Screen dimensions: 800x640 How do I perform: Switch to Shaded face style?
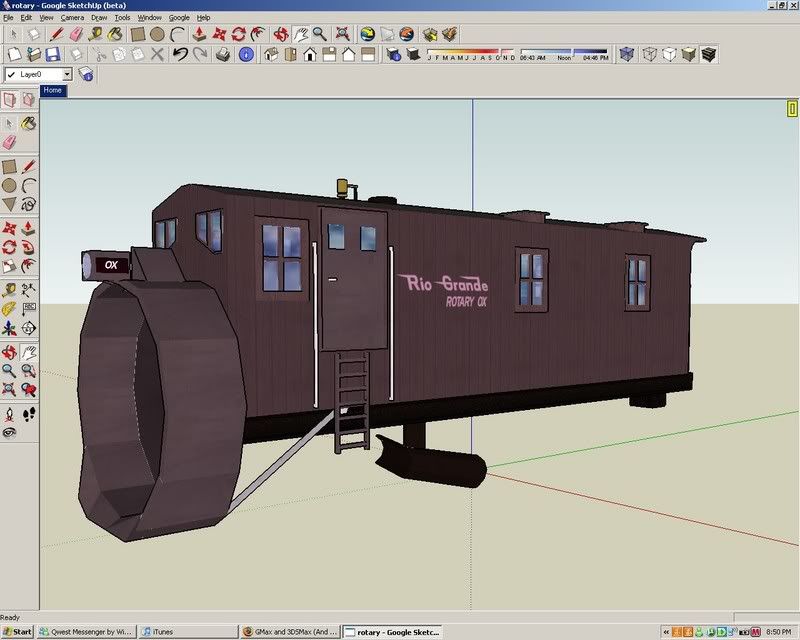click(x=689, y=54)
